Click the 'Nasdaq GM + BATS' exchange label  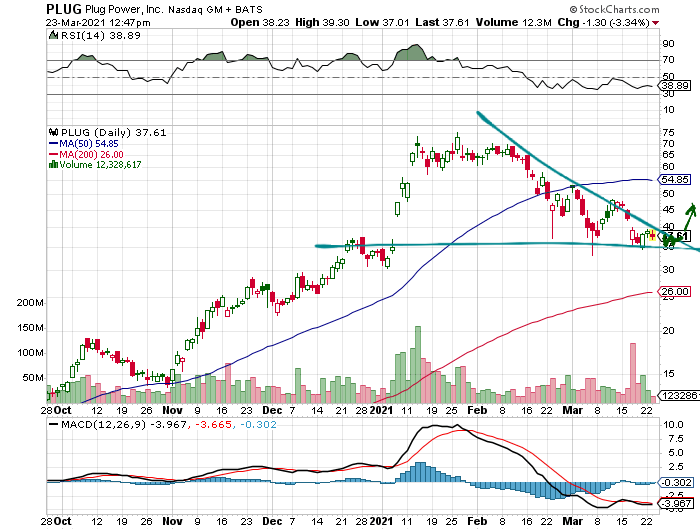tap(215, 9)
